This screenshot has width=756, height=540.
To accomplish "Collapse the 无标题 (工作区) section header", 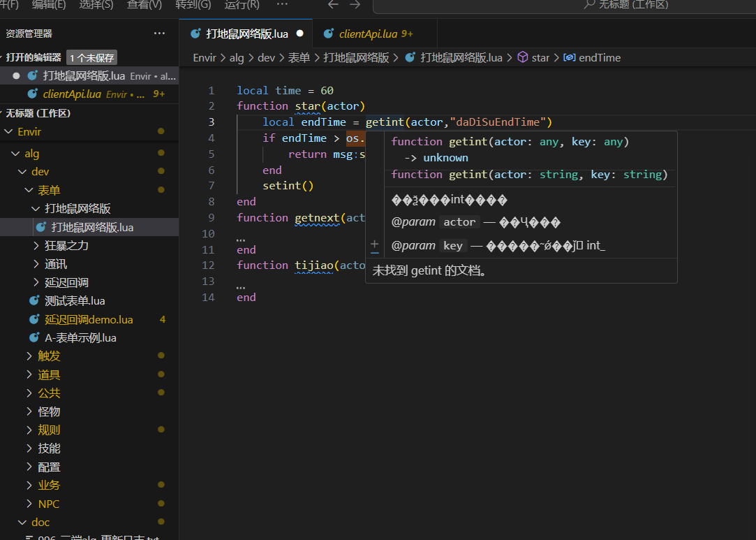I will 38,113.
